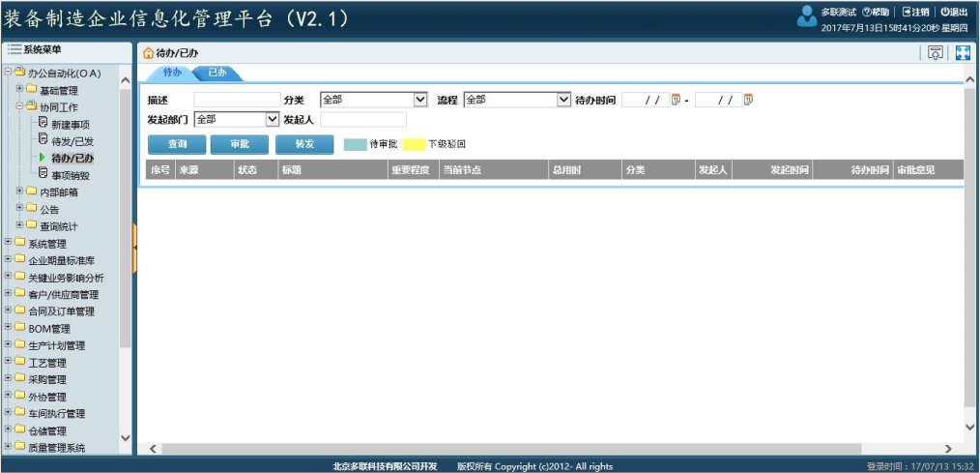Click the 描述 input field
This screenshot has width=980, height=473.
237,100
